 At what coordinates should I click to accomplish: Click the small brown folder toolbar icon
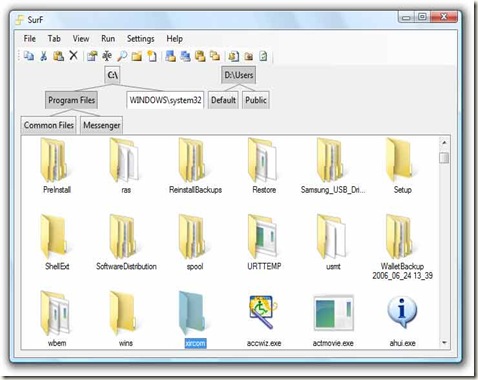coord(248,56)
